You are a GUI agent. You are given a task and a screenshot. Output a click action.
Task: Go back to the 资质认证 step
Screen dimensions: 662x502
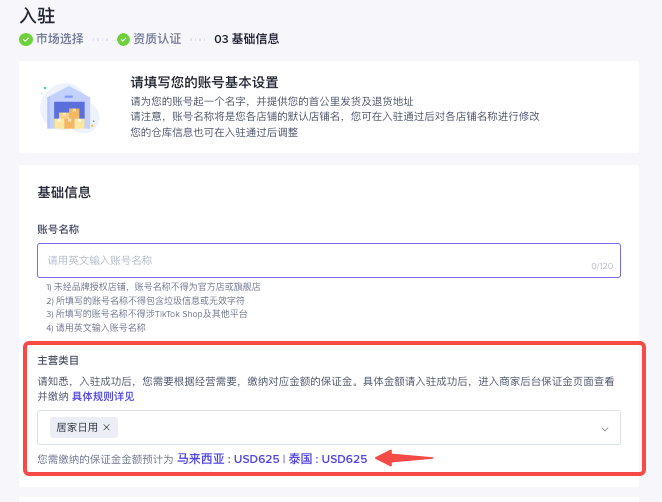[157, 39]
